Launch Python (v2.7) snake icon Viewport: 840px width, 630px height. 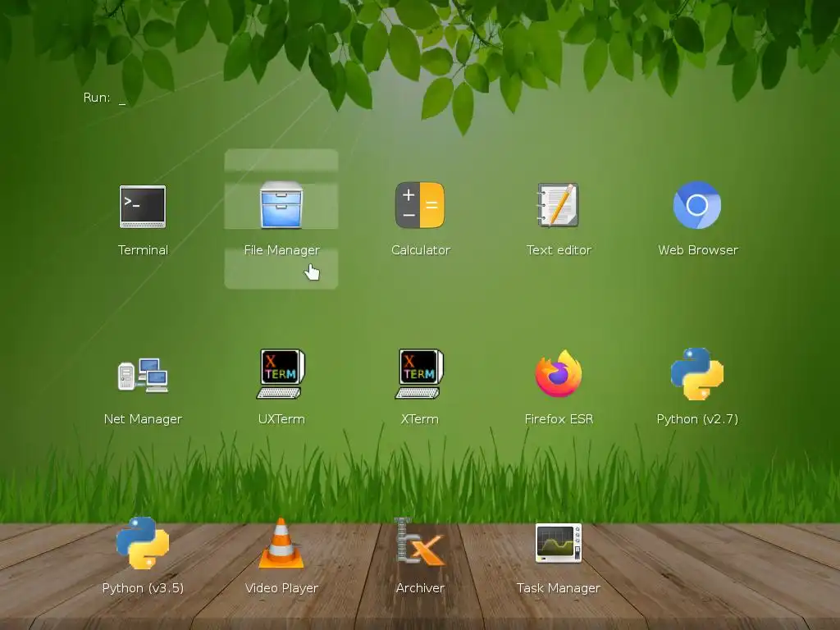tap(697, 374)
